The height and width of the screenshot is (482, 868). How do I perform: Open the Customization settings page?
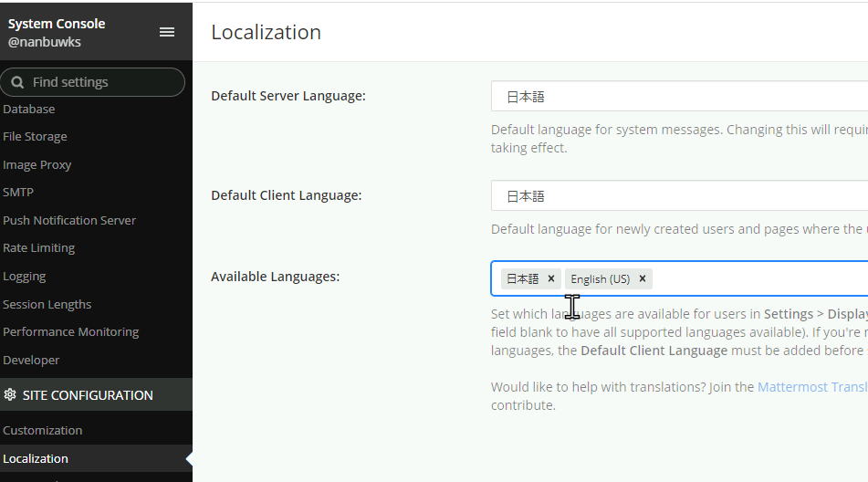point(43,430)
